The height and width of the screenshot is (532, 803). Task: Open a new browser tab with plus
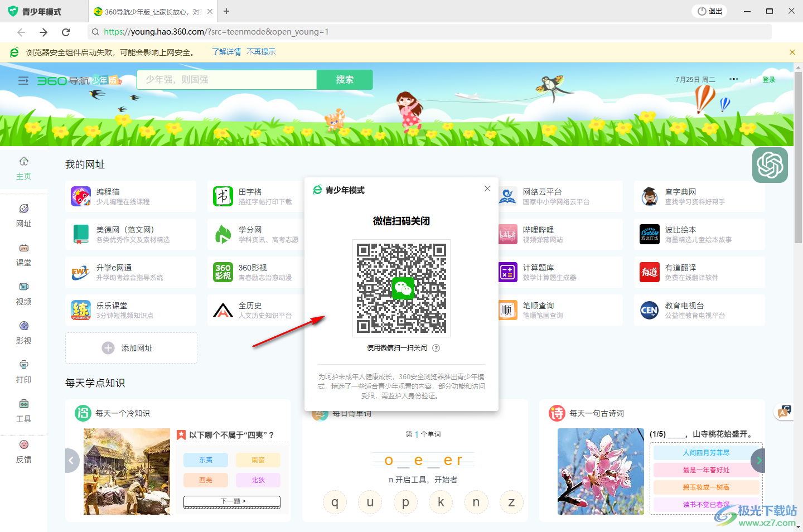click(x=226, y=11)
